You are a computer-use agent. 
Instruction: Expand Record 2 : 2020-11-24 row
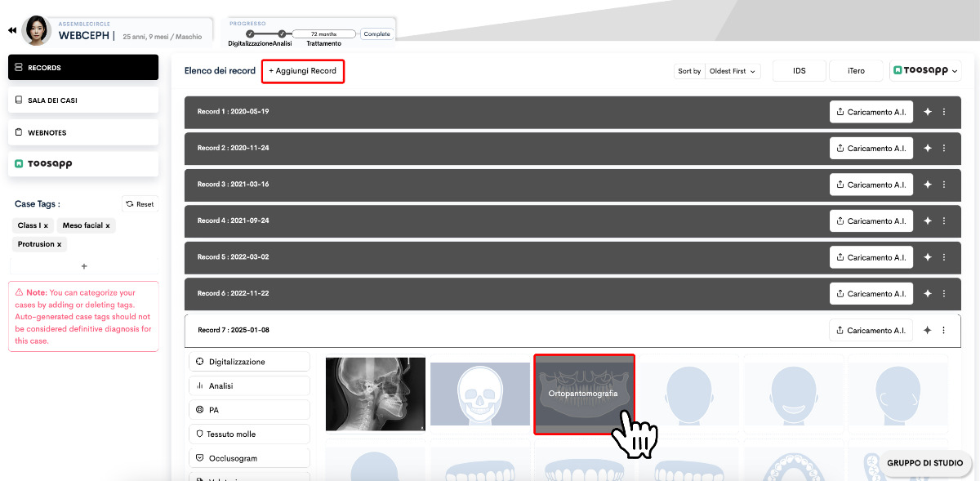490,149
